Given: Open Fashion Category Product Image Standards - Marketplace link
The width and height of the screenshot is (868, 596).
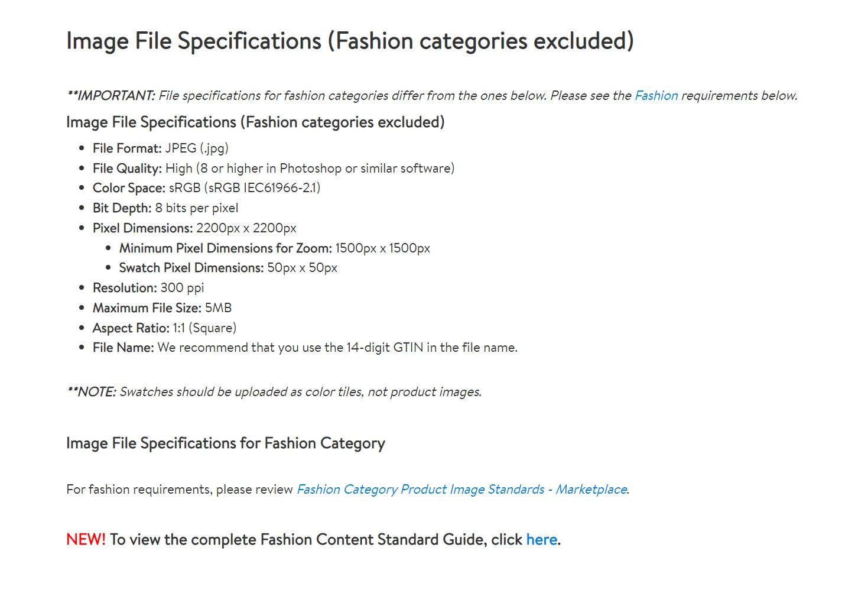Looking at the screenshot, I should [461, 490].
